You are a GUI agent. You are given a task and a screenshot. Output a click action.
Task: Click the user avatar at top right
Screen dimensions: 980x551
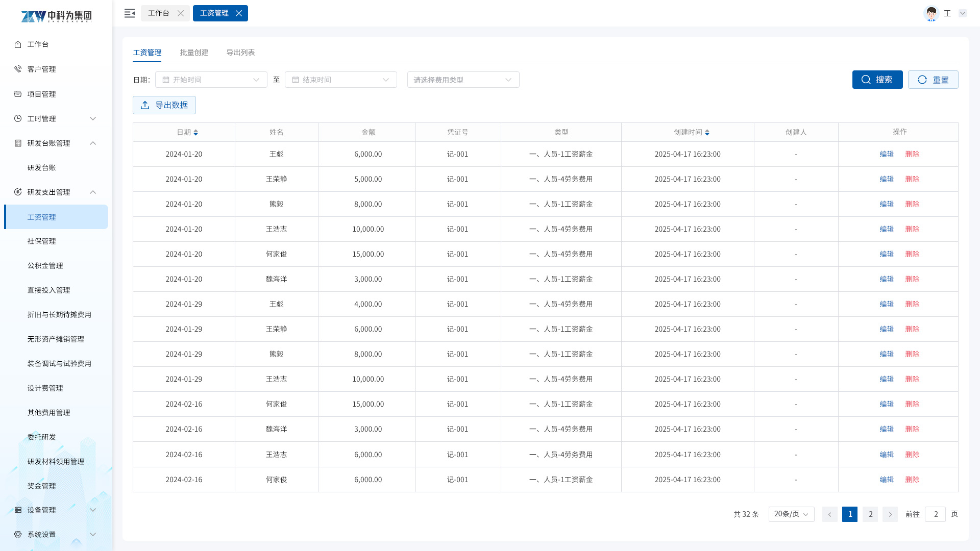(932, 13)
